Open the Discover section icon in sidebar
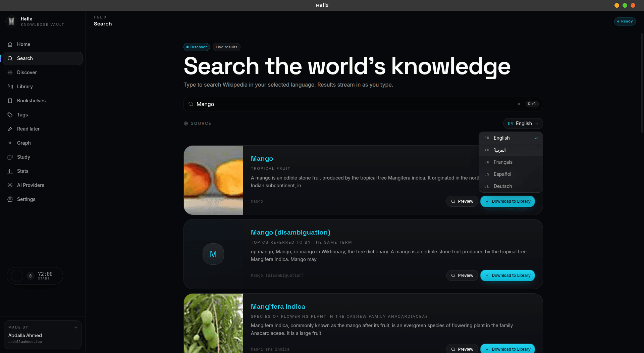This screenshot has width=644, height=353. pos(10,72)
